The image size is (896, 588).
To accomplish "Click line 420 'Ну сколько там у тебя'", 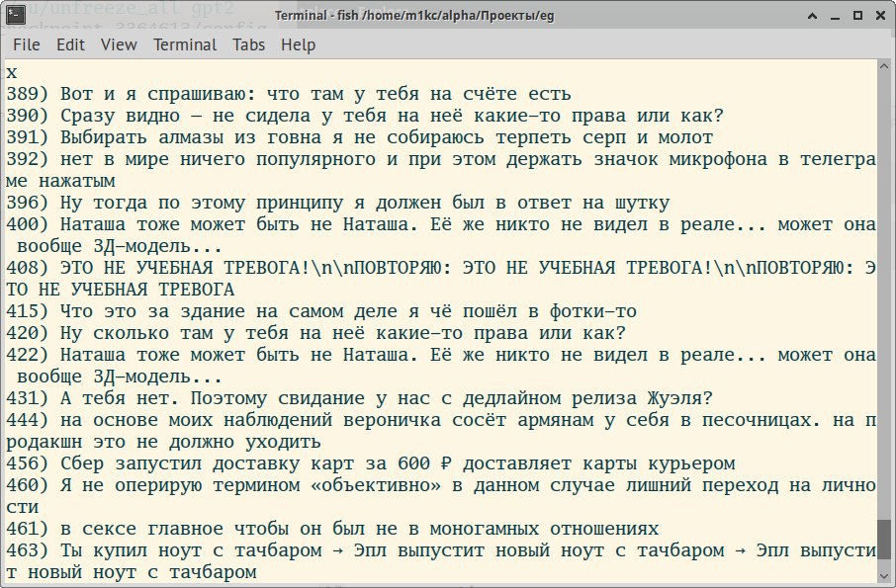I will pos(316,333).
